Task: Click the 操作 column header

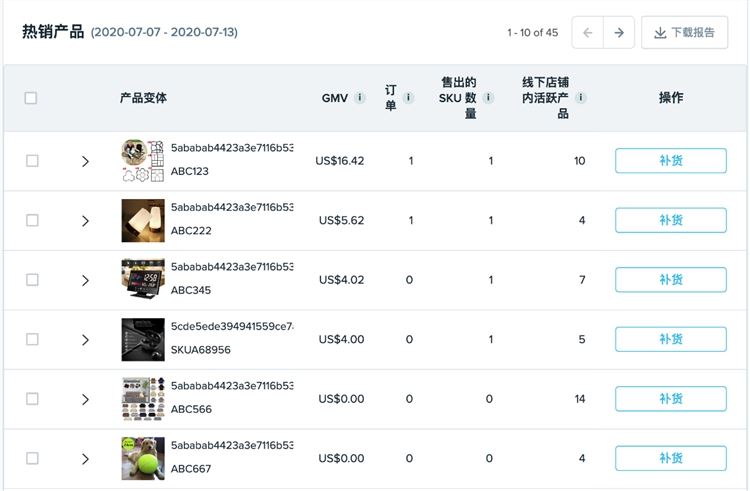Action: 671,98
